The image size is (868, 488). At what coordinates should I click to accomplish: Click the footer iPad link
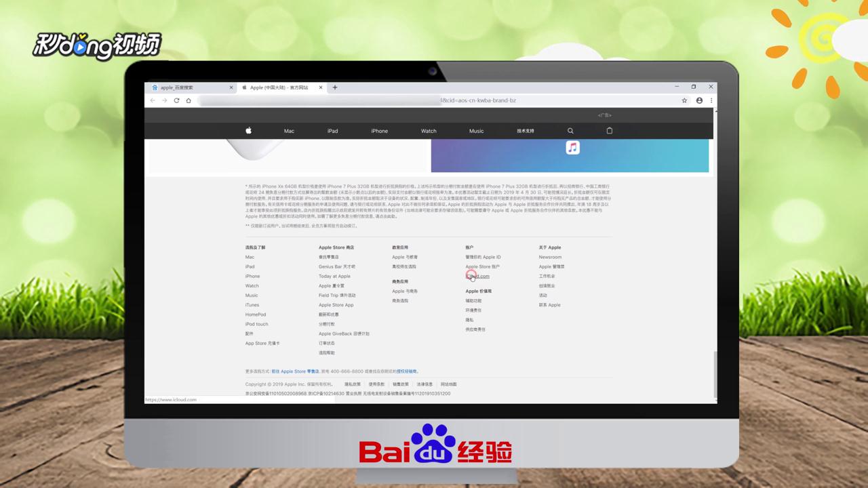(x=250, y=266)
